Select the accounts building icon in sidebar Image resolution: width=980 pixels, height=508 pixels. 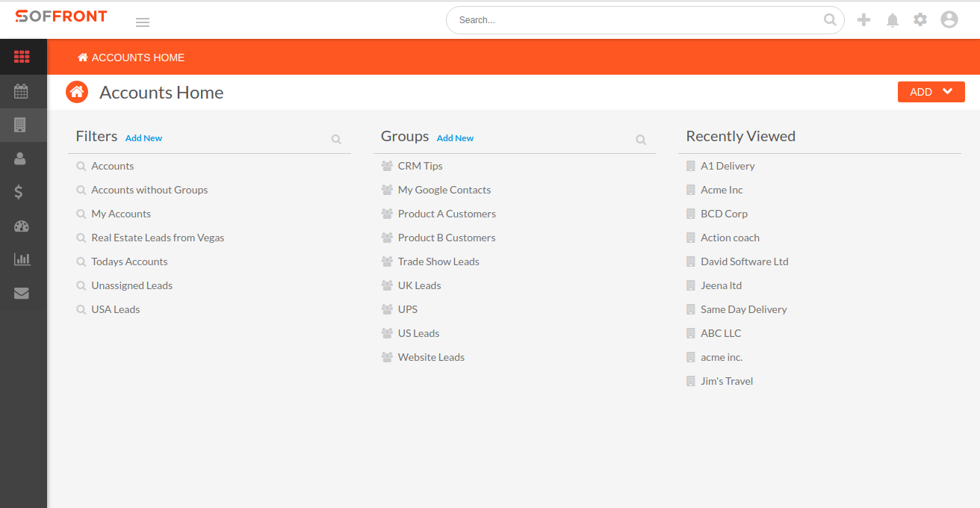coord(22,125)
